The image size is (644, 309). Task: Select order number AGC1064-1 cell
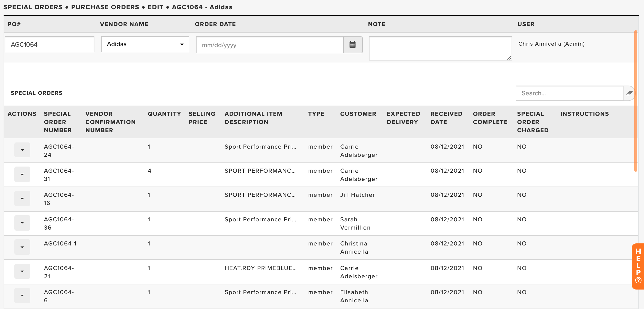(60, 243)
